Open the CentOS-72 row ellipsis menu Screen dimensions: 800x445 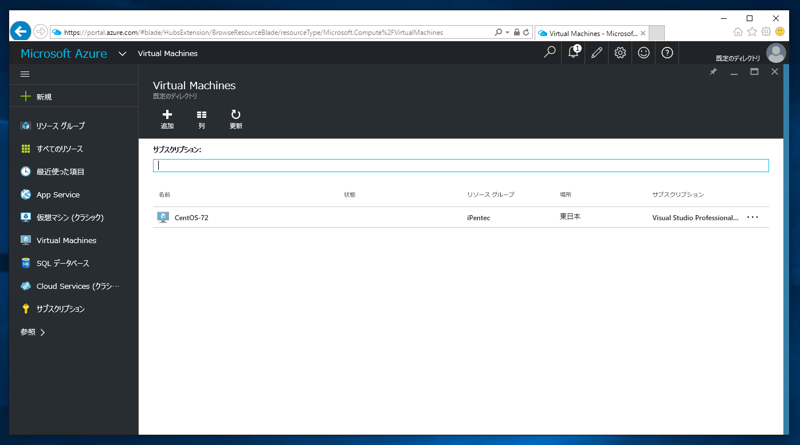(x=753, y=217)
